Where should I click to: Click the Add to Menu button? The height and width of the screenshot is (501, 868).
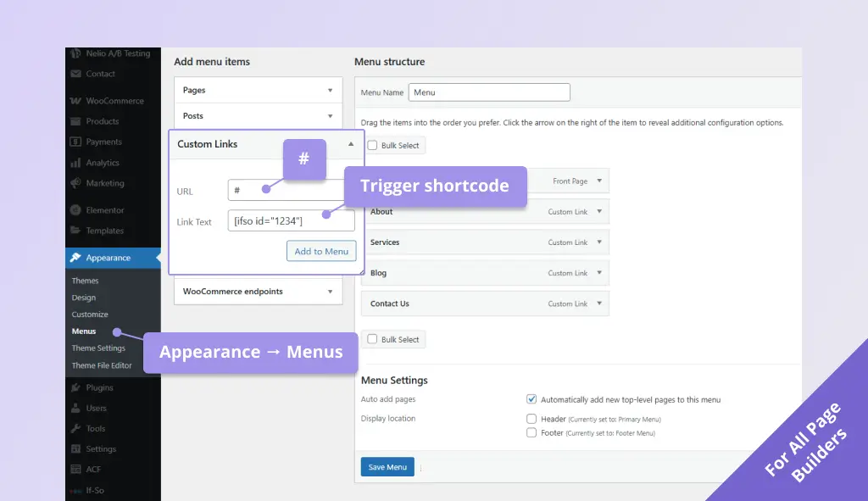(x=321, y=251)
